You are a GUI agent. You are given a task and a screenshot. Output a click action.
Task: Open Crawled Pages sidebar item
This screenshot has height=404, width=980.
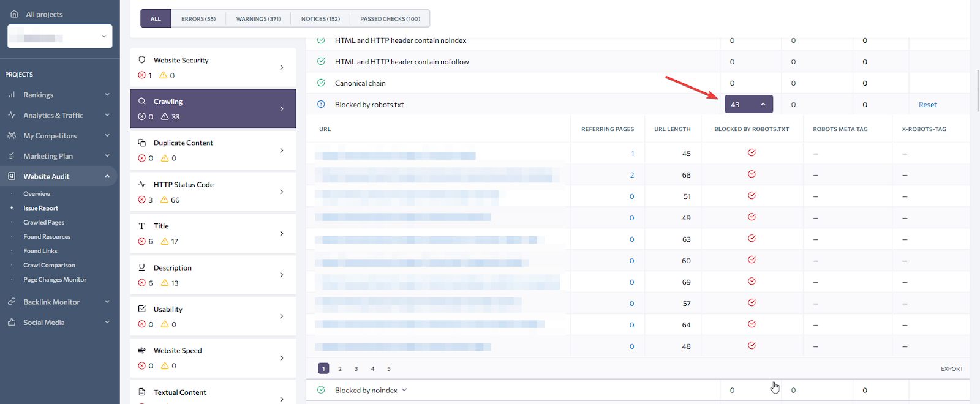[43, 222]
